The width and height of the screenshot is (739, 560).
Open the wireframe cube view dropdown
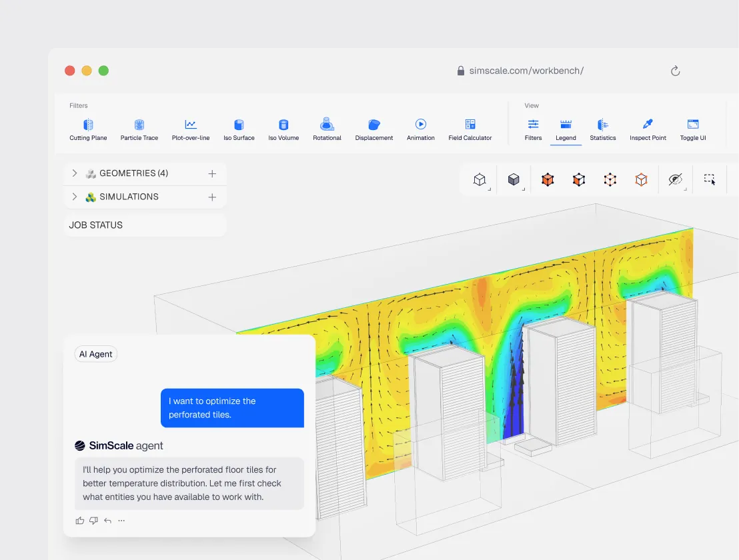(480, 179)
